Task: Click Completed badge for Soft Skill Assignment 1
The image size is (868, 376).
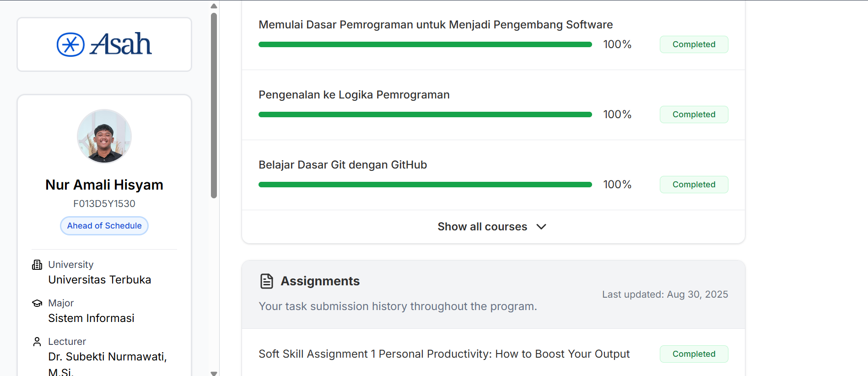Action: point(694,354)
